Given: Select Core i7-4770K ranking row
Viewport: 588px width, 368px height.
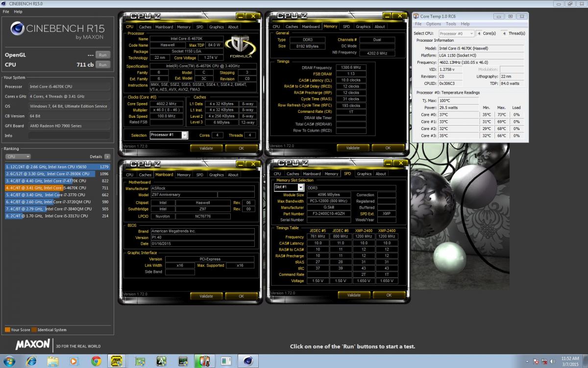Looking at the screenshot, I should point(57,181).
